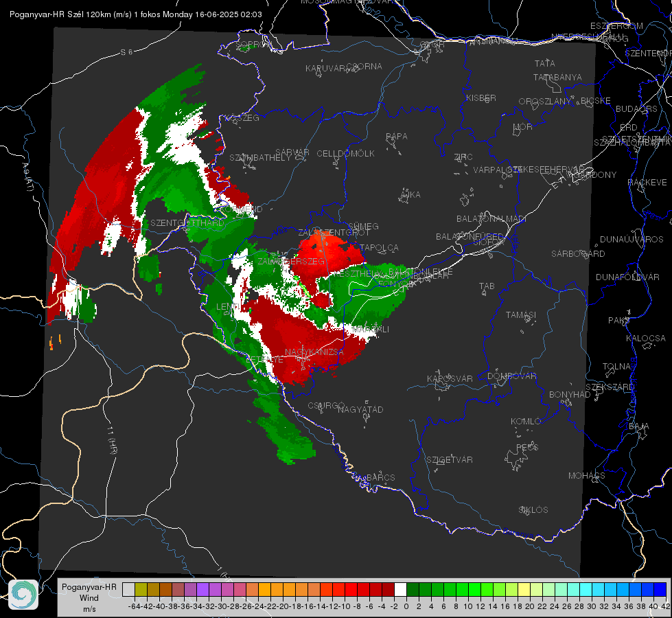
Task: Click the KISBER town label
Action: coord(481,98)
